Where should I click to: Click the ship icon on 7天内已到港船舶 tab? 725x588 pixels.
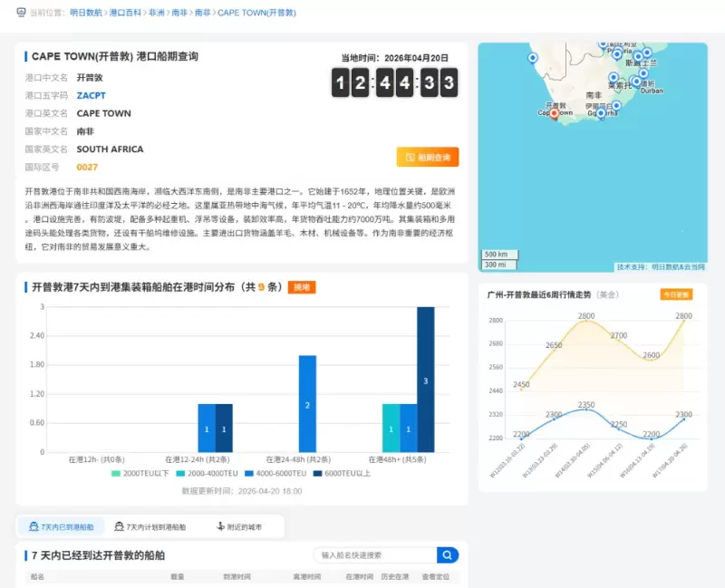[33, 525]
